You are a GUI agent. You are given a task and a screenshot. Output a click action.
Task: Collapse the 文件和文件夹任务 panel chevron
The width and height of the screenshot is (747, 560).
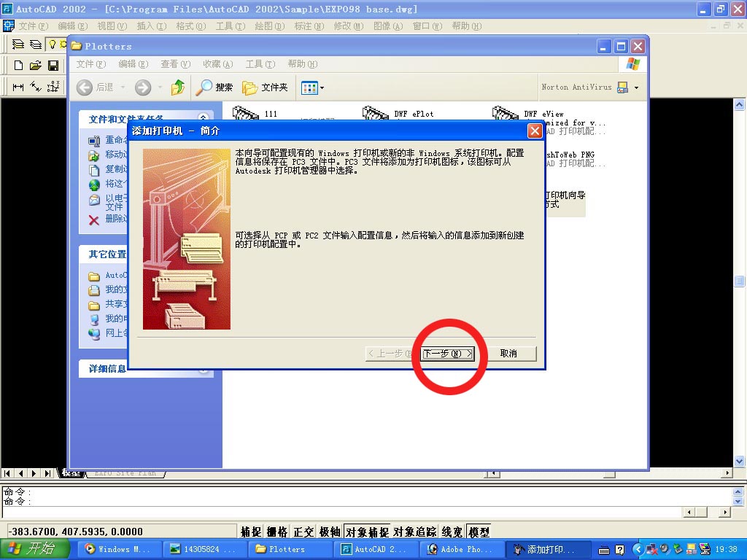[x=204, y=117]
